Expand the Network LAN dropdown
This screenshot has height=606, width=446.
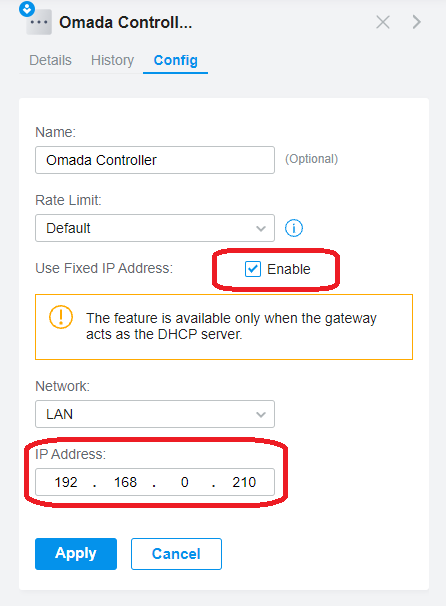pos(155,414)
